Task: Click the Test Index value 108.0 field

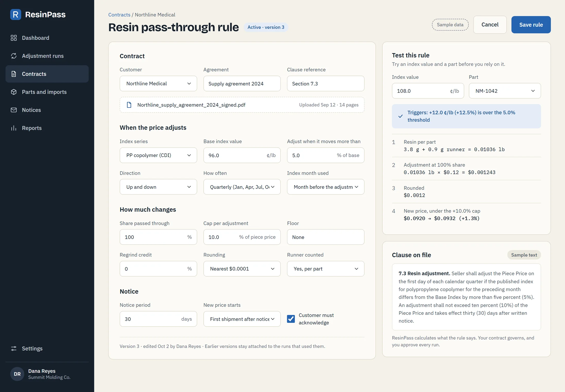Action: [428, 91]
